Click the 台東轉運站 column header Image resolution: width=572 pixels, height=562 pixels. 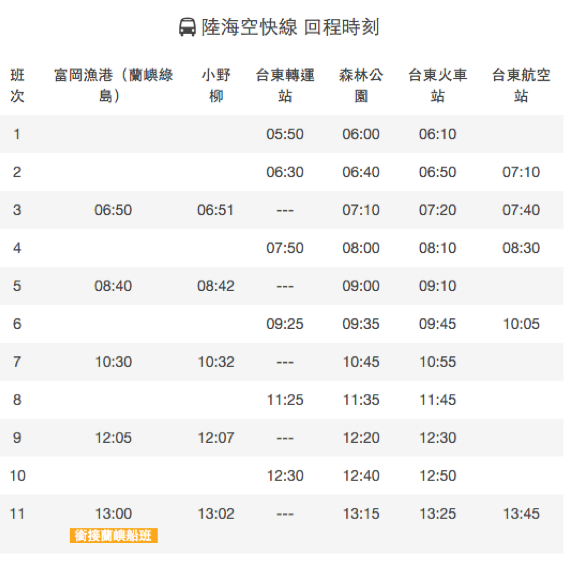[285, 85]
